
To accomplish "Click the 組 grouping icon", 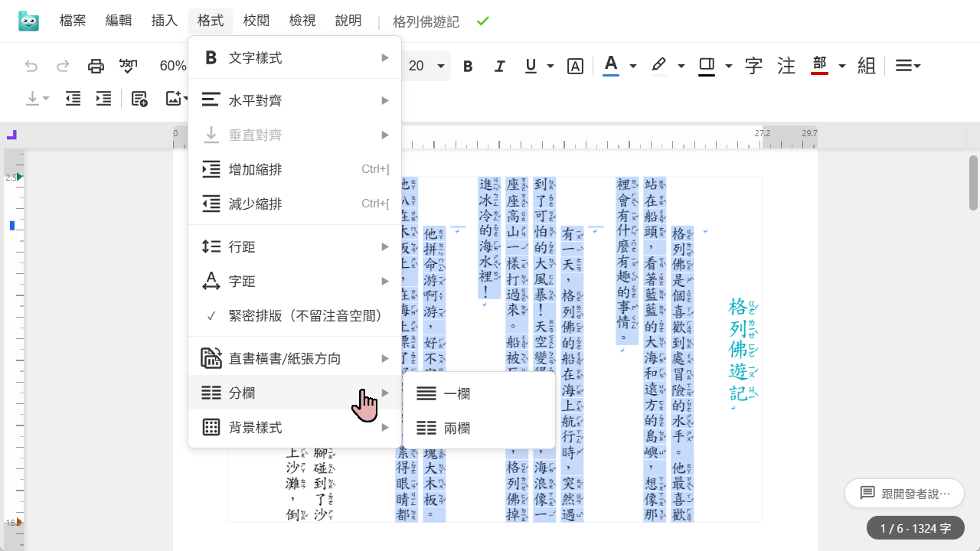I will 867,67.
